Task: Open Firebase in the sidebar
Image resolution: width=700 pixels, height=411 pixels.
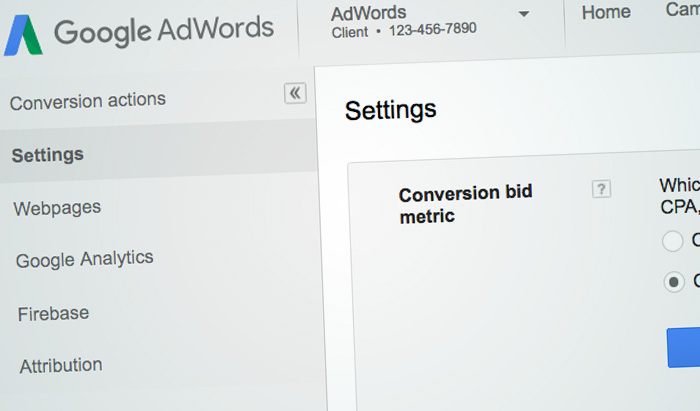Action: pos(53,314)
